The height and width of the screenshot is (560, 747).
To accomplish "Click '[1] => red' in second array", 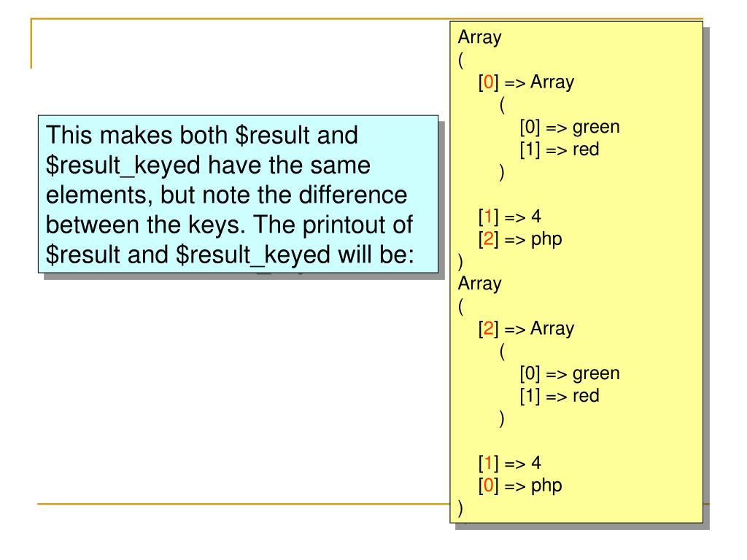I will point(560,396).
